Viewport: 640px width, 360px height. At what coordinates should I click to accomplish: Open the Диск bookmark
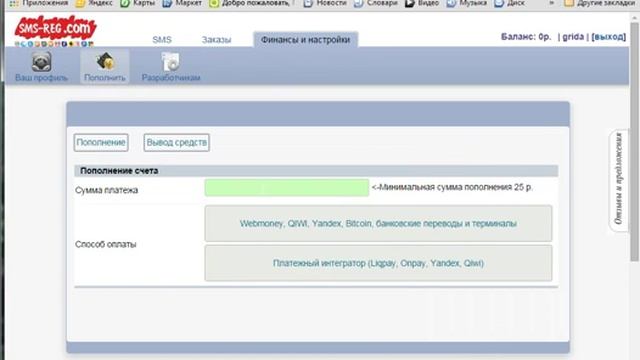coord(510,3)
